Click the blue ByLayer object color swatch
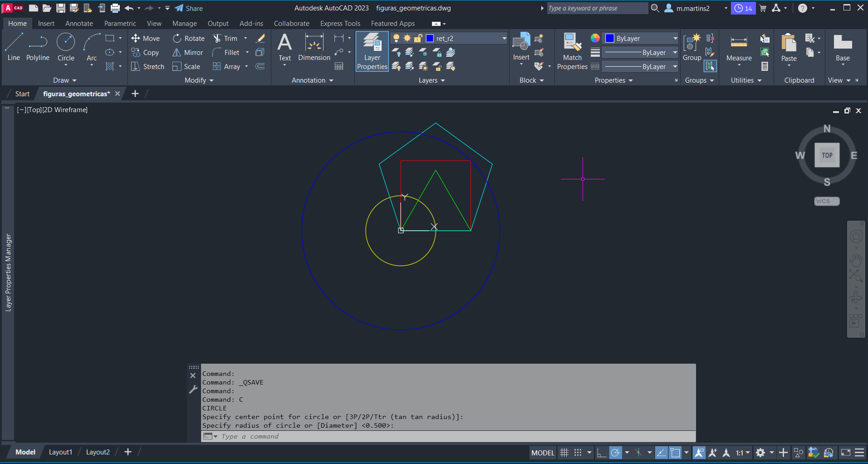868x464 pixels. (x=610, y=39)
